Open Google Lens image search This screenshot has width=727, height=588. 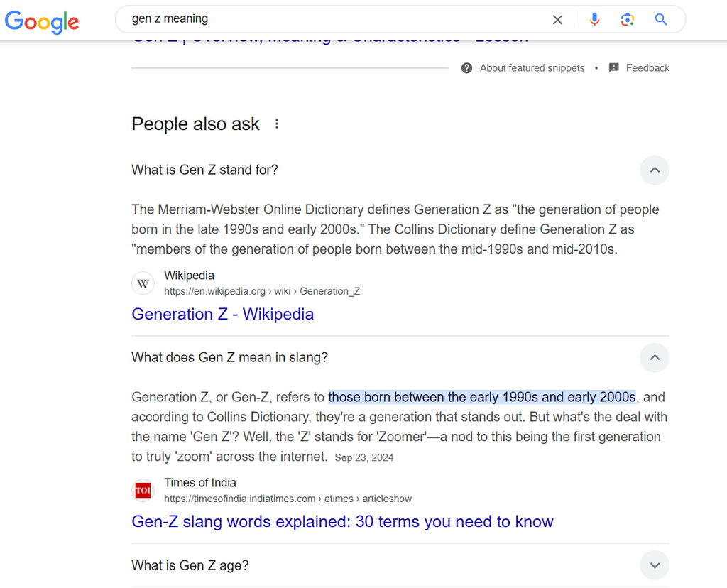point(628,19)
